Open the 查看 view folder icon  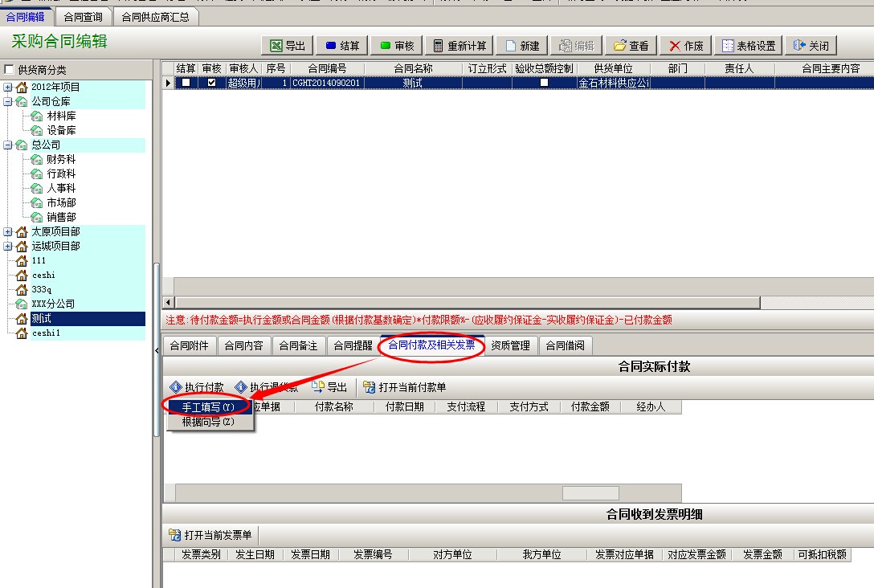click(620, 46)
